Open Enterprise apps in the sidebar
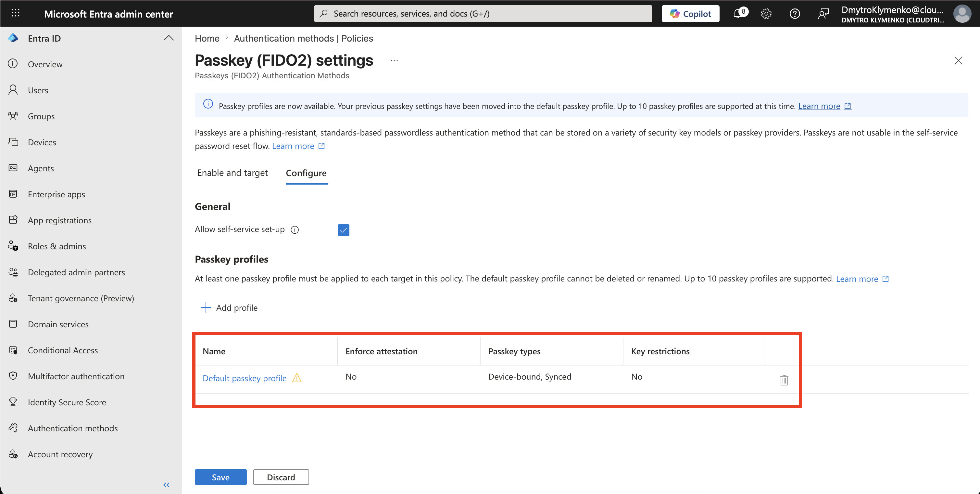This screenshot has height=494, width=980. [x=56, y=194]
